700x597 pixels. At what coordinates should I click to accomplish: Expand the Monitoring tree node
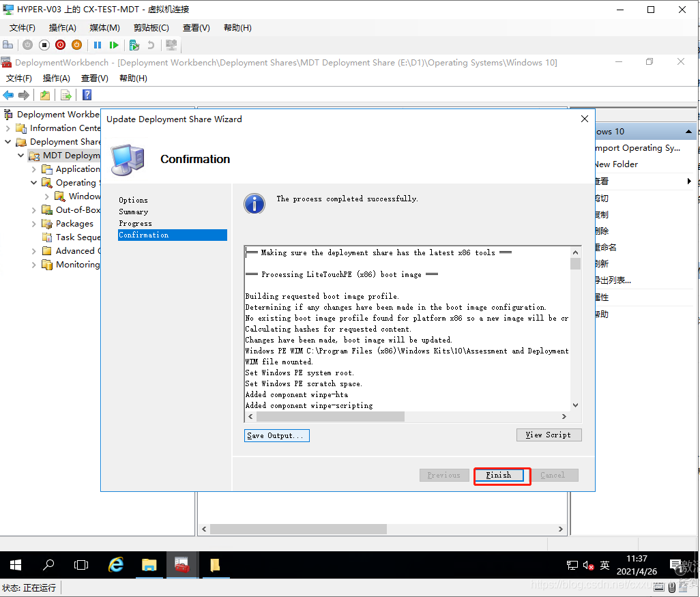(34, 265)
